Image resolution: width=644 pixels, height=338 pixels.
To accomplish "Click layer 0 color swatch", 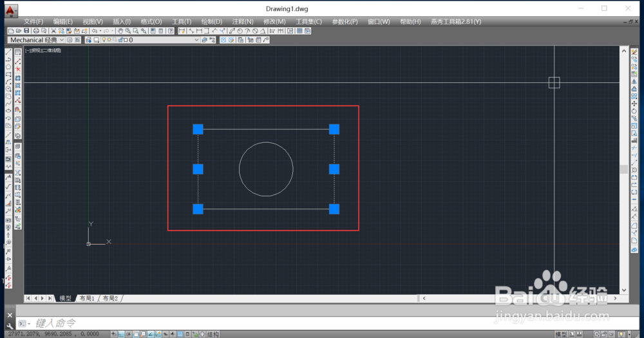I will (x=126, y=40).
